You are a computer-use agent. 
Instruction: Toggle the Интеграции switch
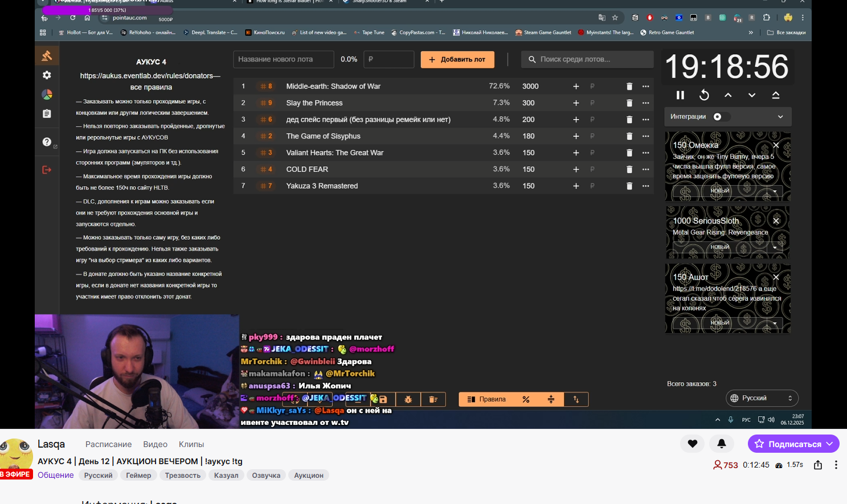point(721,117)
